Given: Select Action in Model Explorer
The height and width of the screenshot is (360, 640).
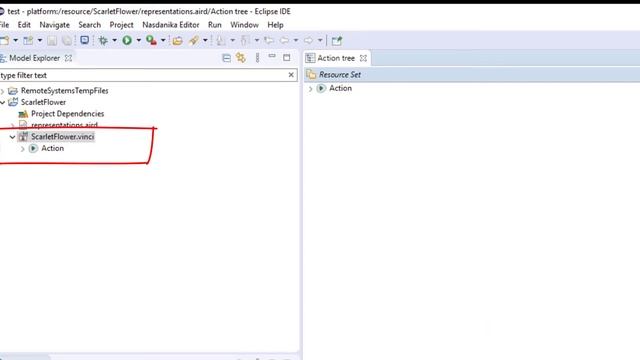Looking at the screenshot, I should tap(52, 148).
